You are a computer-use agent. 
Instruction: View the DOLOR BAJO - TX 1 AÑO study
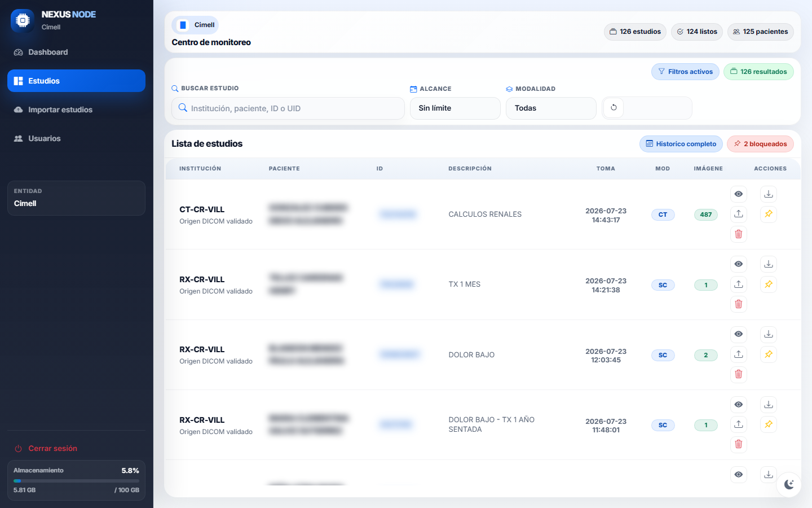(x=739, y=405)
